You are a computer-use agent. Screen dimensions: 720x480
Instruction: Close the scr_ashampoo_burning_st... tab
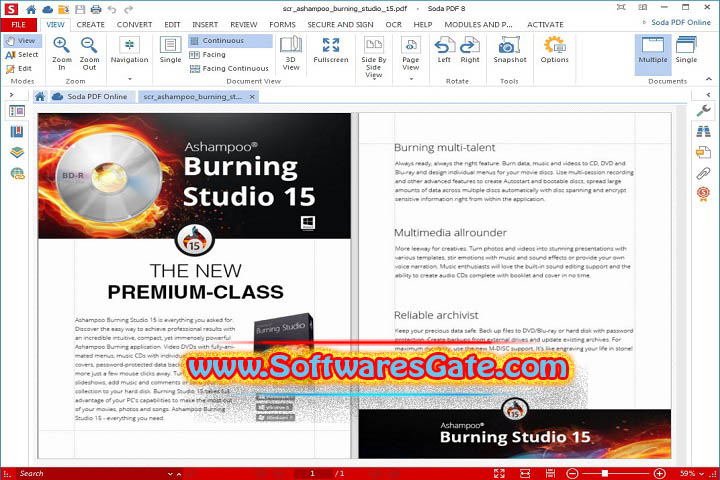pos(252,97)
